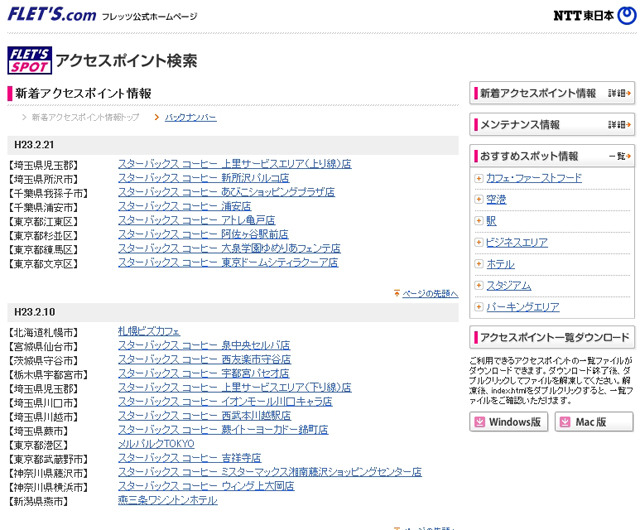Go to ページの先頭へ below H23.2.21 list
Viewport: 640px width, 530px height.
pyautogui.click(x=430, y=294)
